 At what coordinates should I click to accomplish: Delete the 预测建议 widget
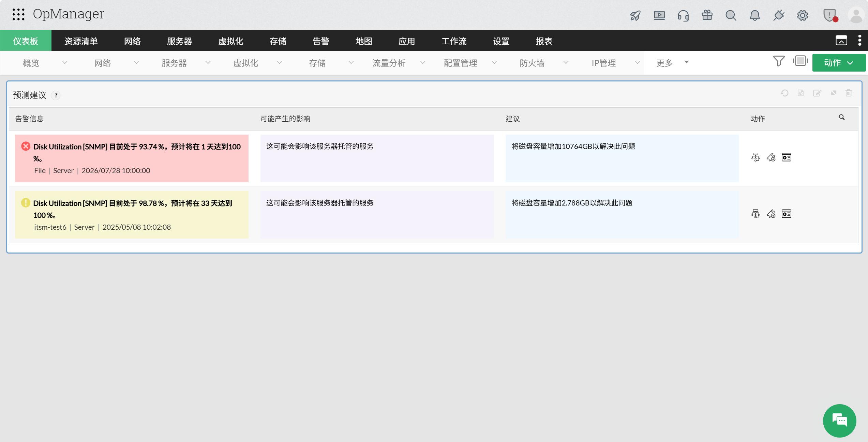[849, 93]
